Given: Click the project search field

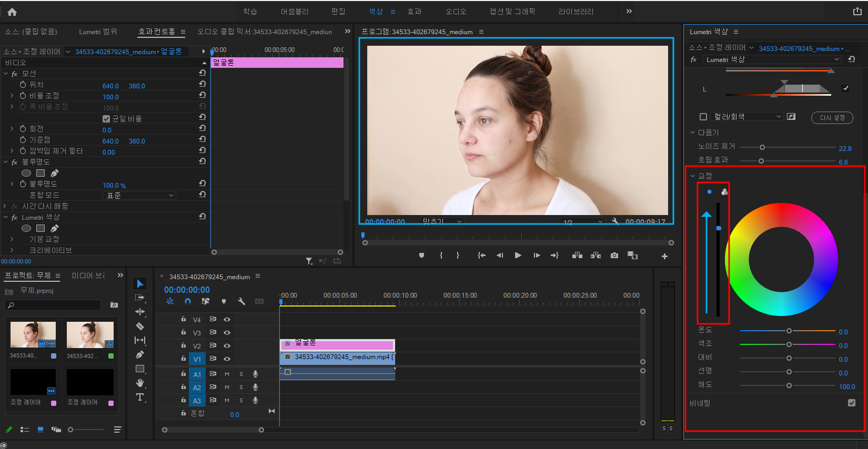Looking at the screenshot, I should (53, 305).
